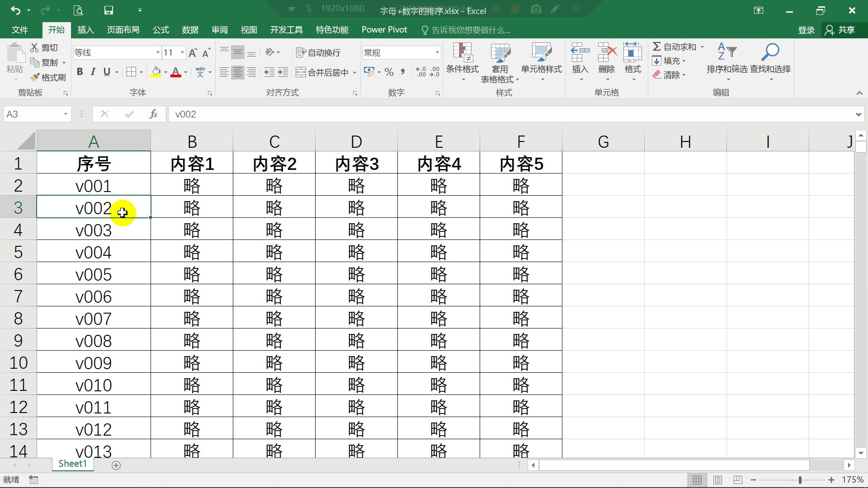Click the Save disk icon
Viewport: 868px width, 488px height.
pos(108,10)
